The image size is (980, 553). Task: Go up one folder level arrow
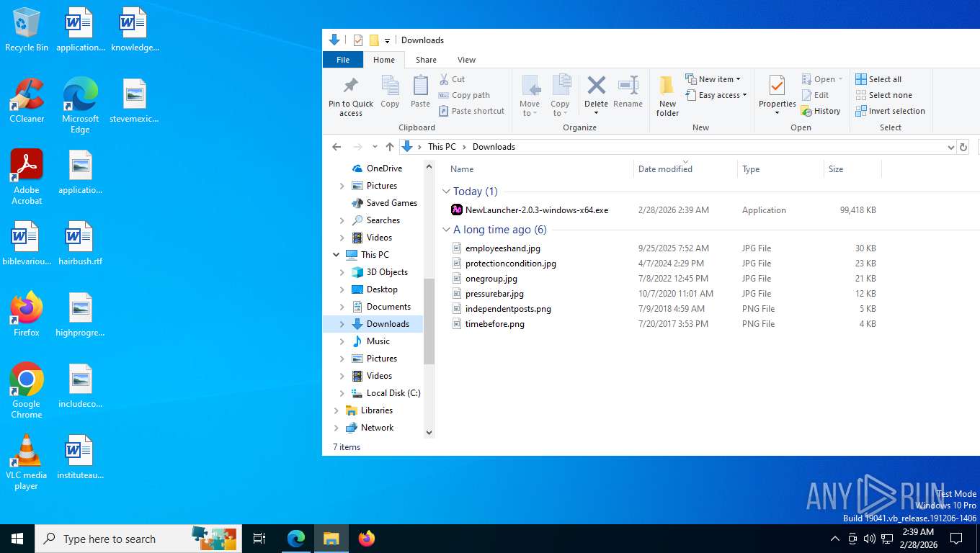click(x=390, y=147)
